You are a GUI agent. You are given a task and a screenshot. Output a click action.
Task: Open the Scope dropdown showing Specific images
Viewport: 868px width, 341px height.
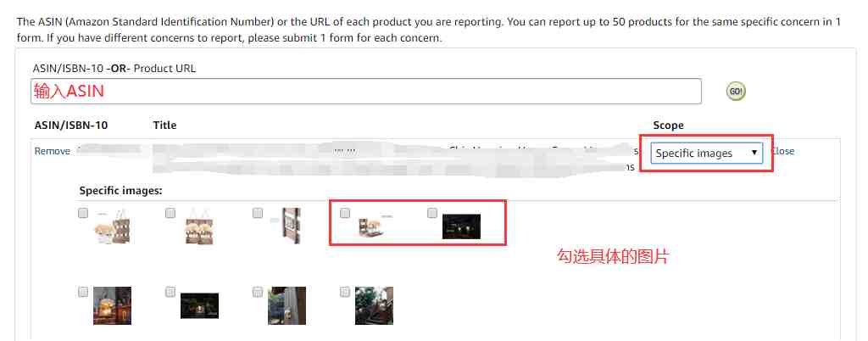pos(707,154)
